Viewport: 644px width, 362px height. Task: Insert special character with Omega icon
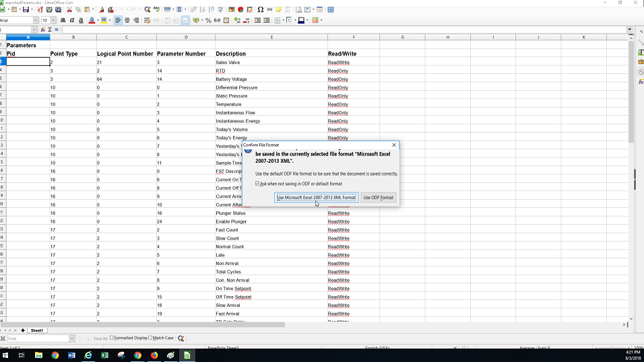pyautogui.click(x=261, y=10)
